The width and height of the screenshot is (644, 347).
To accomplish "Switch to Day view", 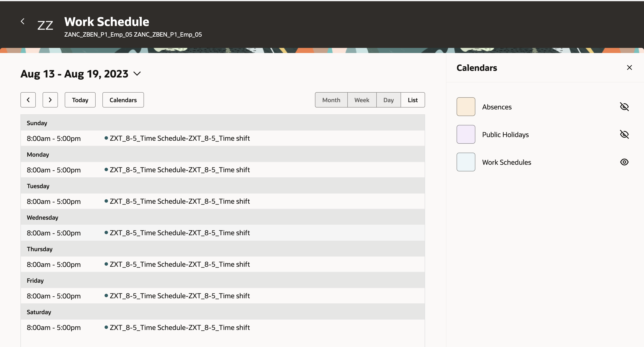I will [x=388, y=100].
